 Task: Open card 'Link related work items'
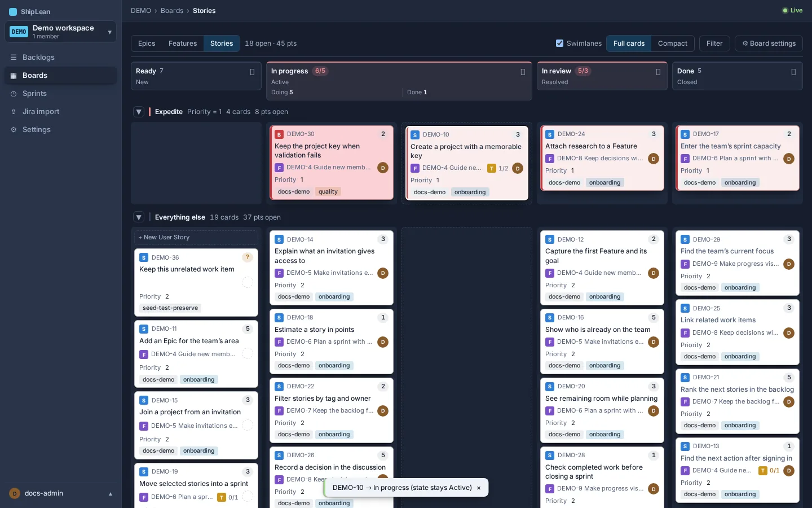[738, 332]
